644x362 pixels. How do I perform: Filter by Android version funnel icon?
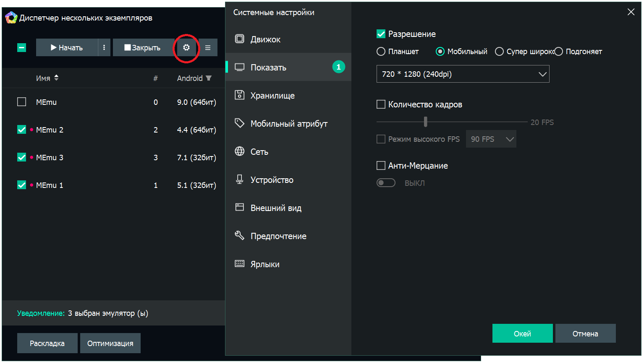tap(209, 78)
